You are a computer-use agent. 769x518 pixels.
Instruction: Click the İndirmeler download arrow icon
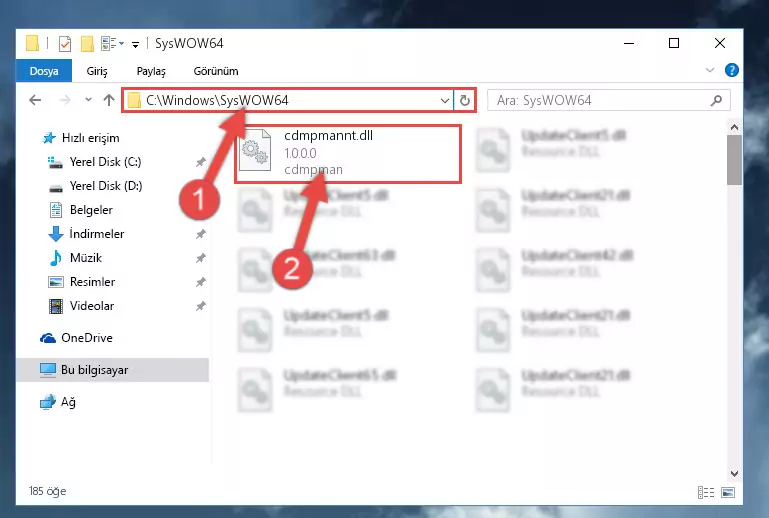pyautogui.click(x=56, y=234)
